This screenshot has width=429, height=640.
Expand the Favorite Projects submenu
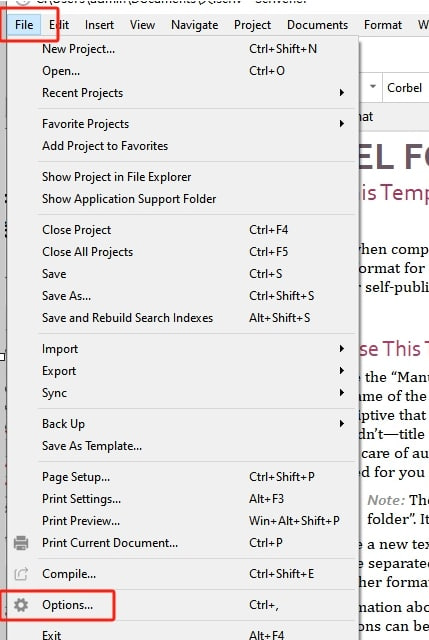342,124
